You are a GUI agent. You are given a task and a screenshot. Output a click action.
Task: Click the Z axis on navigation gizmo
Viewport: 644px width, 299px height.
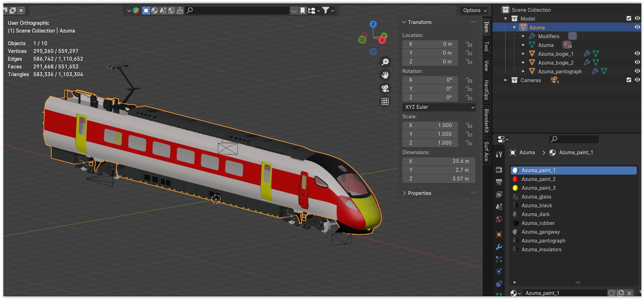[x=373, y=24]
